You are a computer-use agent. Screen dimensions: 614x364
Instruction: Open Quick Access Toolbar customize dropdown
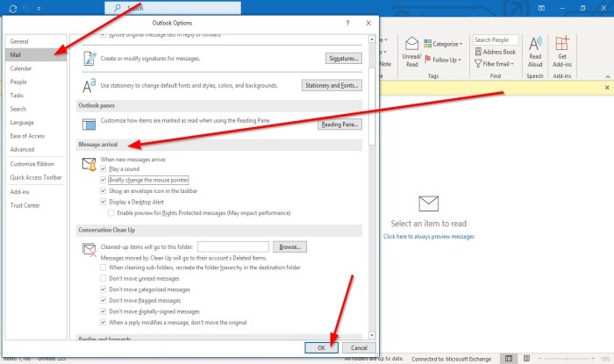pyautogui.click(x=39, y=8)
